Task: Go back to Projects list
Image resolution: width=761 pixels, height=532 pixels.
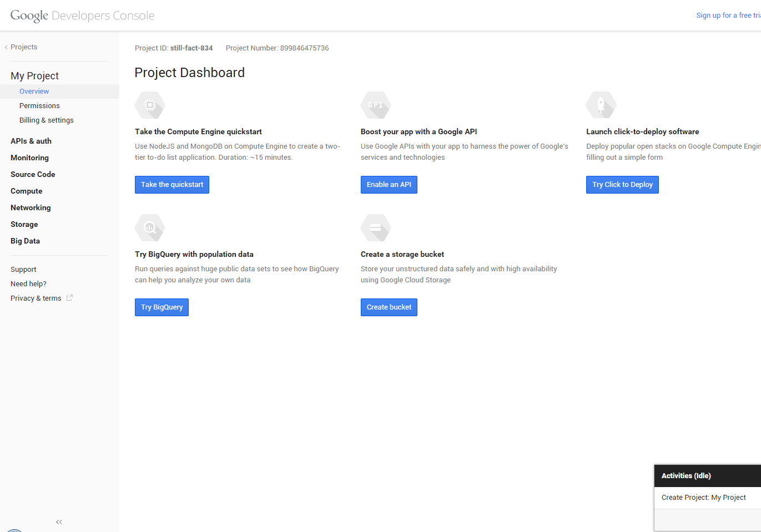Action: [22, 47]
